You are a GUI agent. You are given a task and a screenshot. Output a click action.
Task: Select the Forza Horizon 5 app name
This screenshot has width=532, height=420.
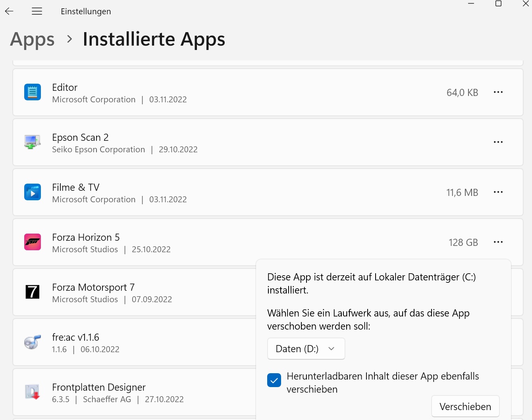click(86, 237)
